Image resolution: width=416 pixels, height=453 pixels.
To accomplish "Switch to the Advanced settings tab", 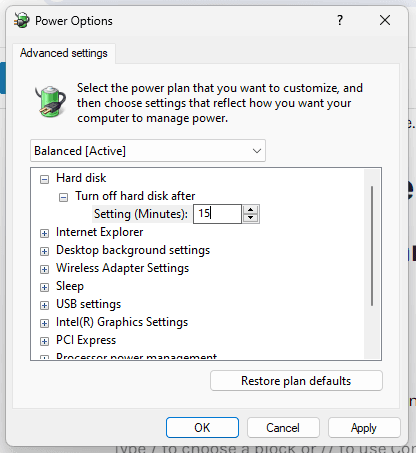I will (x=64, y=53).
